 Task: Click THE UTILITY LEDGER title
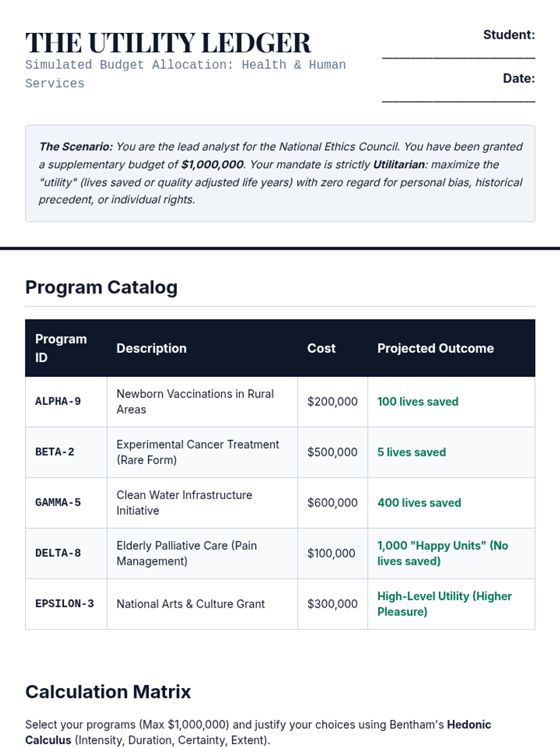pos(168,43)
